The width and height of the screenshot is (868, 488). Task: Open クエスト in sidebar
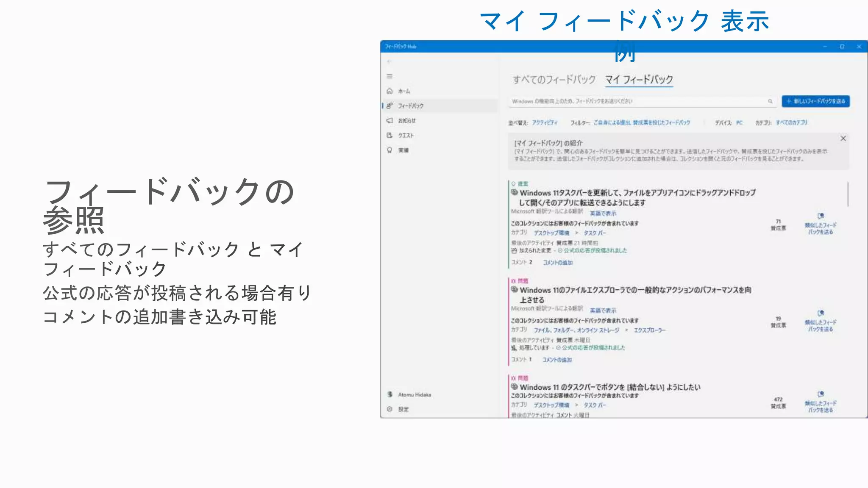pyautogui.click(x=440, y=136)
